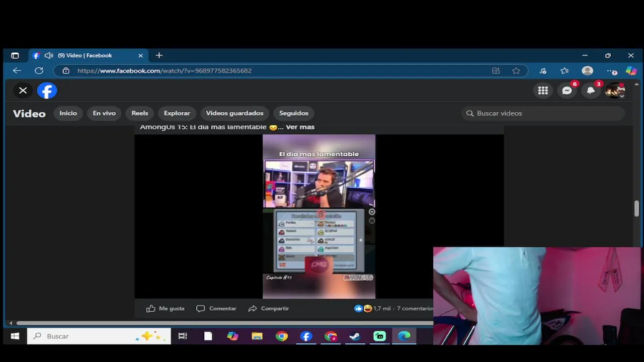This screenshot has height=362, width=644.
Task: Open the media control music icon
Action: click(x=543, y=71)
